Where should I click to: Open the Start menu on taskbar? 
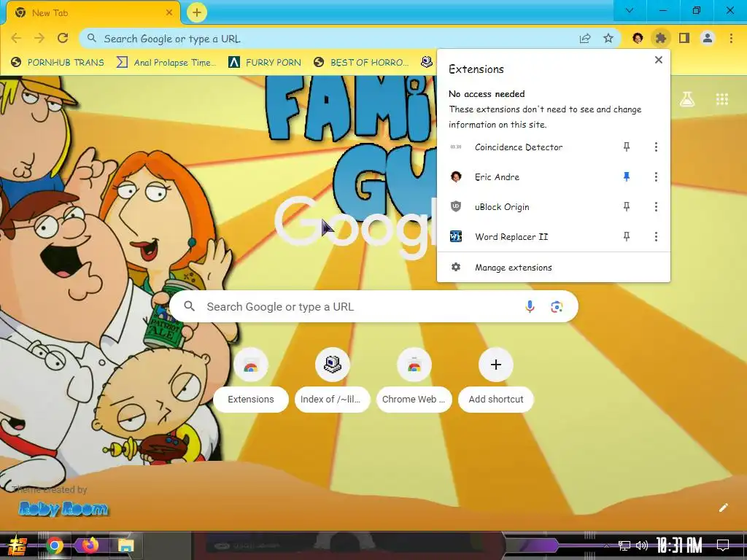[16, 545]
